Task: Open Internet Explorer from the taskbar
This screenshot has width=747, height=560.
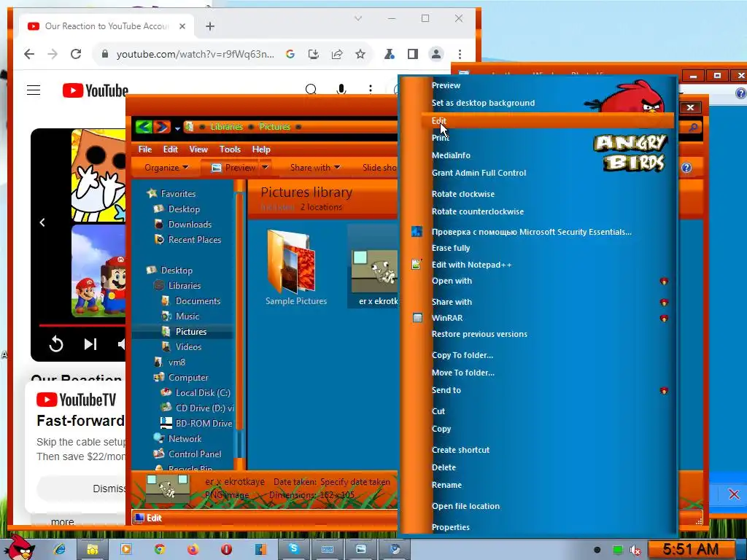Action: click(x=60, y=549)
